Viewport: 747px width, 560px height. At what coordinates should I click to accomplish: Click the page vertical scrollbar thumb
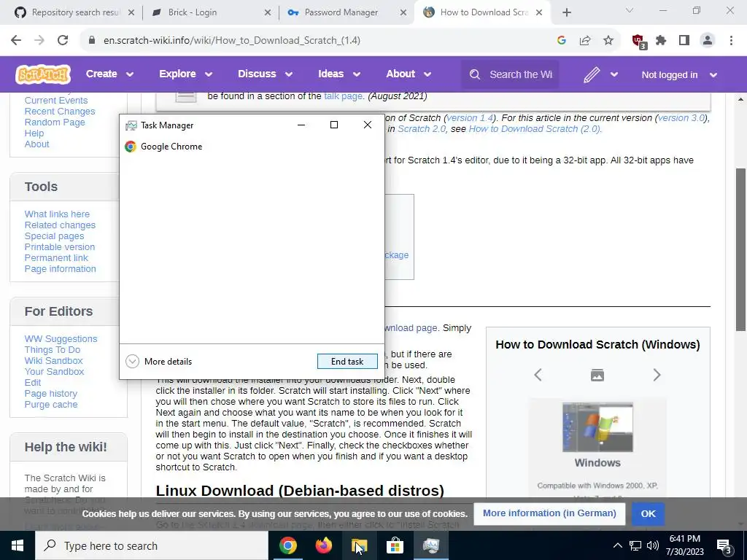click(741, 249)
